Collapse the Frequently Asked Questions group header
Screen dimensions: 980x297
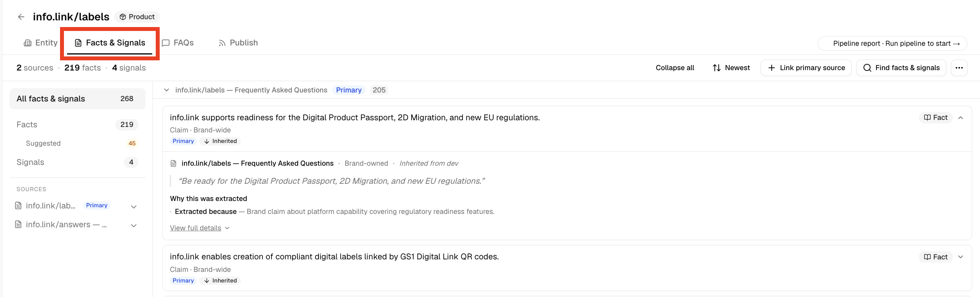click(167, 90)
